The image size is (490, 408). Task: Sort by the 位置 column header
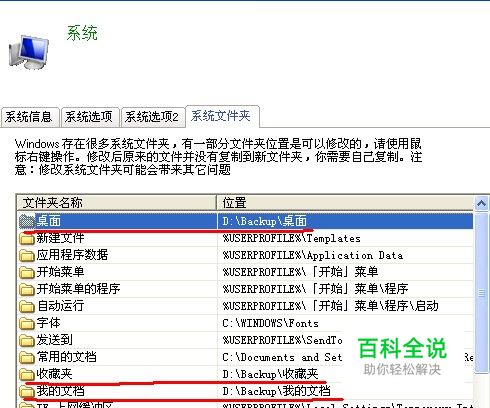pyautogui.click(x=345, y=203)
